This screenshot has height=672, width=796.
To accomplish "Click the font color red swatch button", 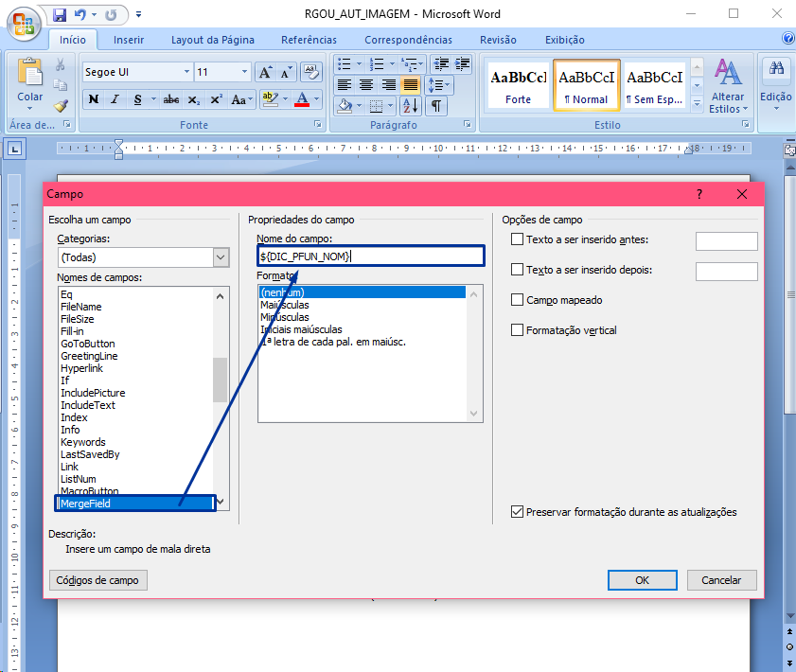I will pos(302,99).
